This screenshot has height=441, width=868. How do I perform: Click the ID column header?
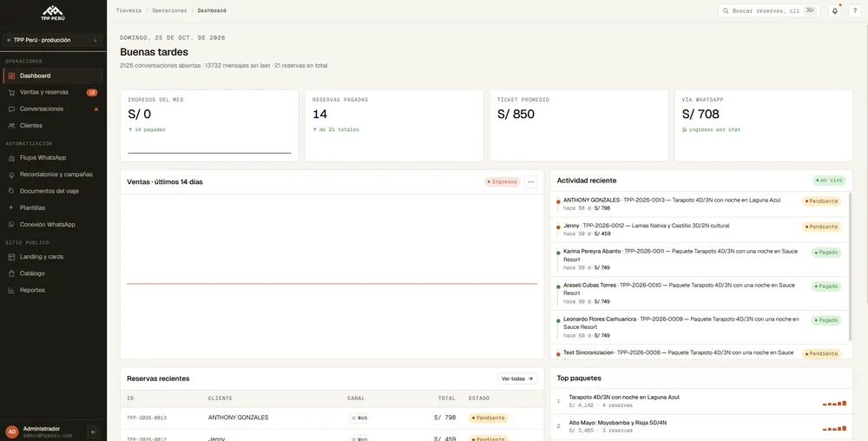click(130, 398)
